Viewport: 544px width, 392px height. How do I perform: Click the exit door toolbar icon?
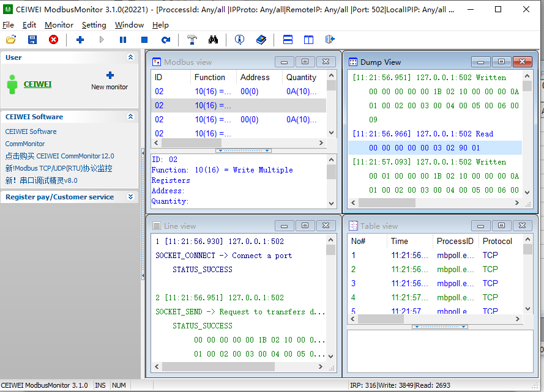tap(330, 40)
